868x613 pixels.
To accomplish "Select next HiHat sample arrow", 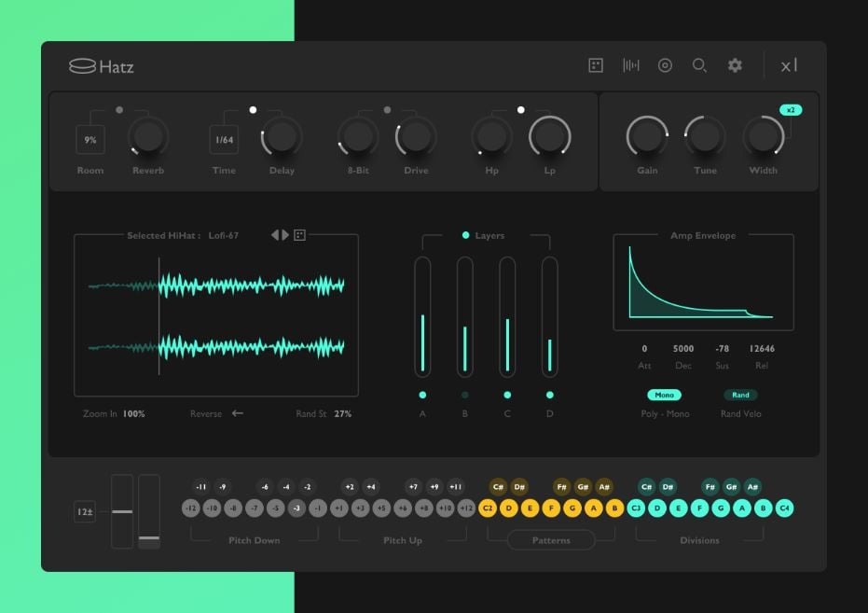I will coord(285,235).
